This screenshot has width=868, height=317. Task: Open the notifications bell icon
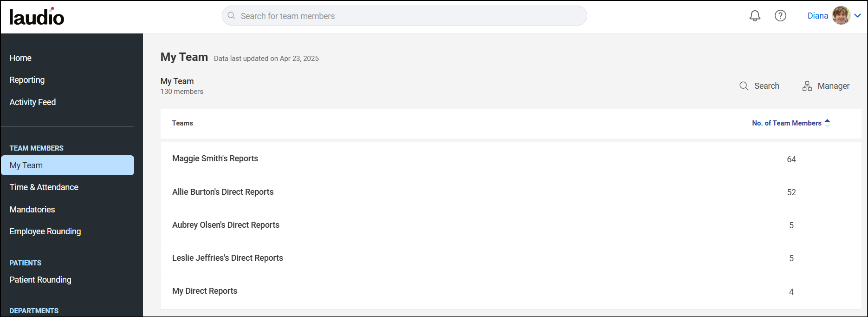pyautogui.click(x=755, y=16)
